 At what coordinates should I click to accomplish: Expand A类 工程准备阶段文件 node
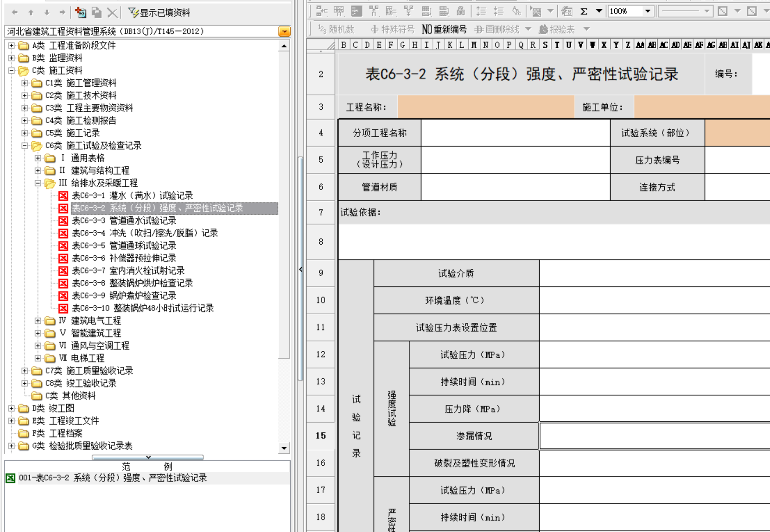tap(12, 45)
